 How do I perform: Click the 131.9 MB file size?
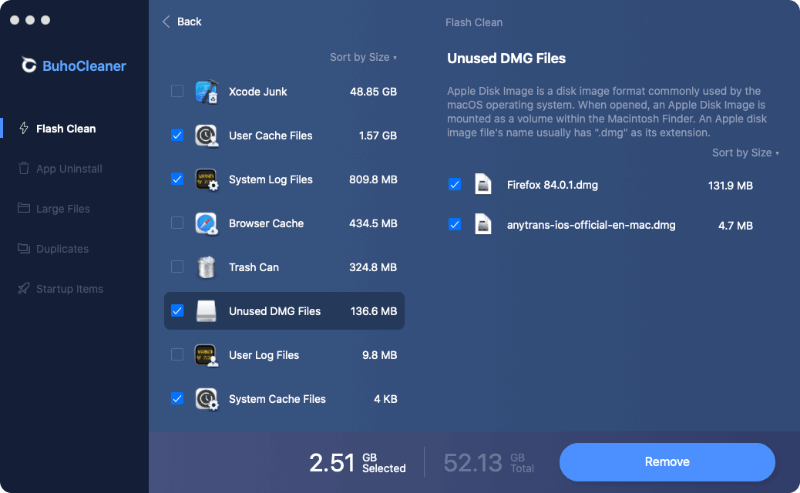730,185
